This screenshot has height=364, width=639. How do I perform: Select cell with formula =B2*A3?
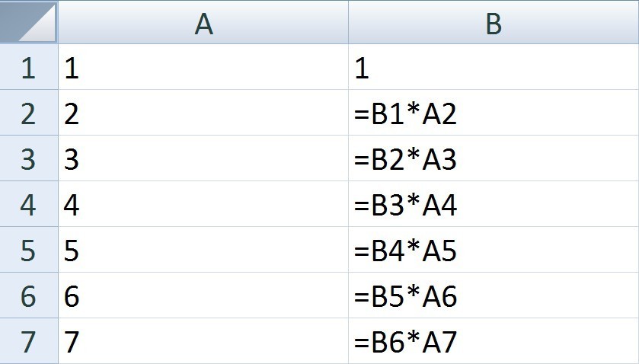click(x=494, y=158)
